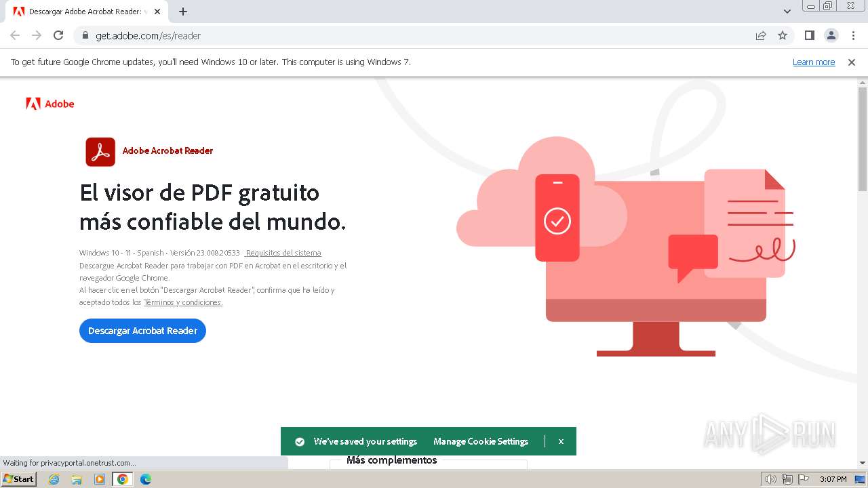Viewport: 868px width, 488px height.
Task: Click the Chrome taskbar icon
Action: 122,479
